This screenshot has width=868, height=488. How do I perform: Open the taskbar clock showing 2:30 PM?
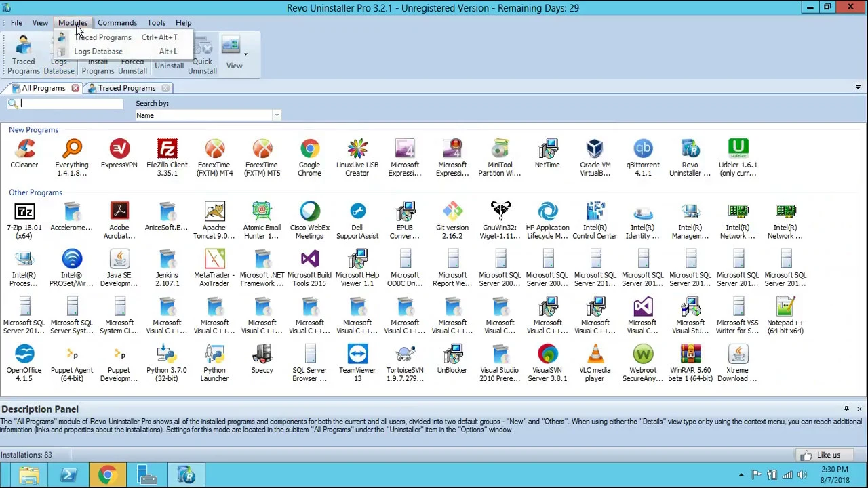(x=835, y=475)
